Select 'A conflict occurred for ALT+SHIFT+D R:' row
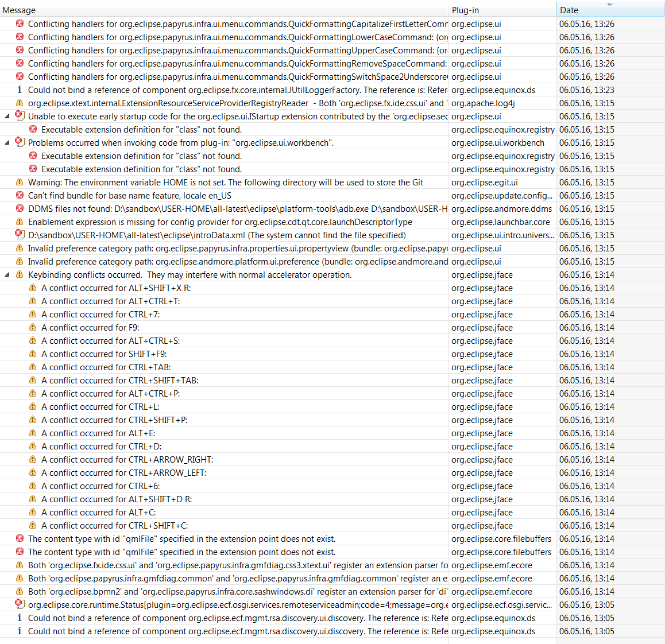 pyautogui.click(x=332, y=499)
